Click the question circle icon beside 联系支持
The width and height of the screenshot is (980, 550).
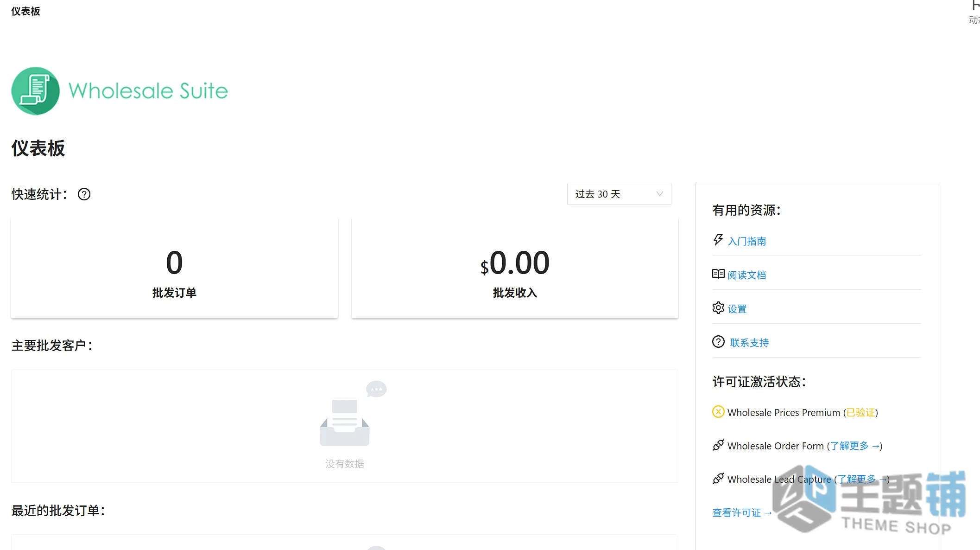coord(718,342)
